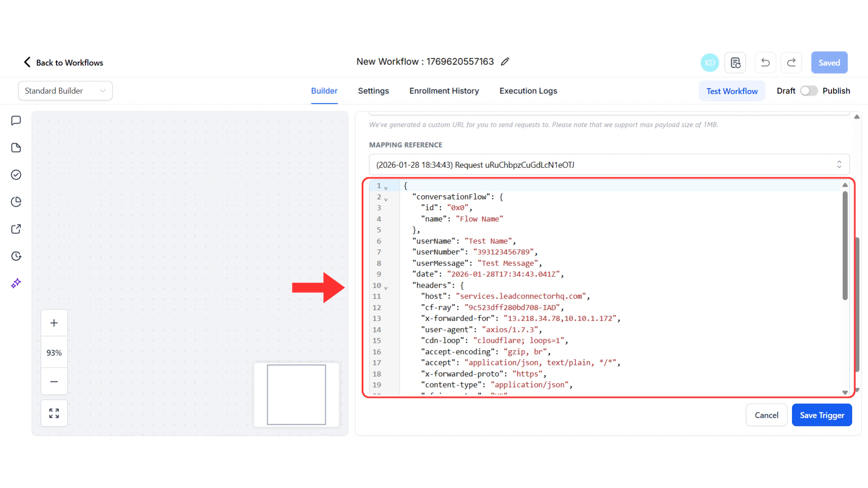Click the undo arrow in the top bar

pyautogui.click(x=765, y=62)
